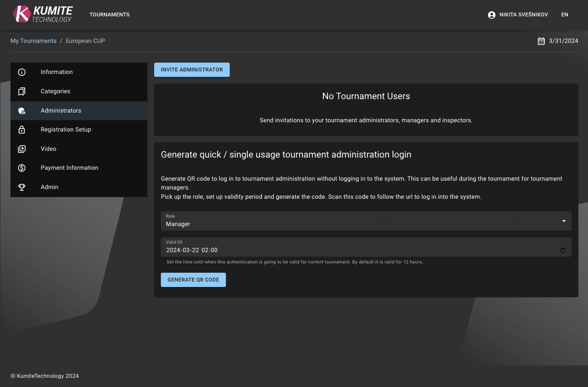Viewport: 588px width, 387px height.
Task: Open Video section via its play icon
Action: click(x=21, y=148)
